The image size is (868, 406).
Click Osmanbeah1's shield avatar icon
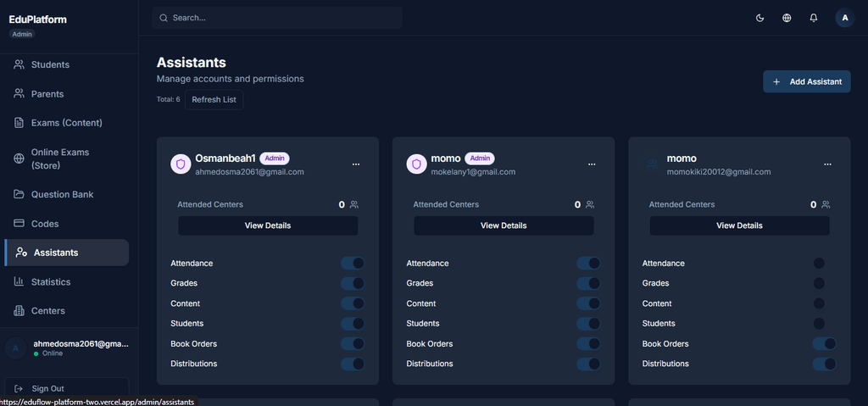pyautogui.click(x=181, y=164)
